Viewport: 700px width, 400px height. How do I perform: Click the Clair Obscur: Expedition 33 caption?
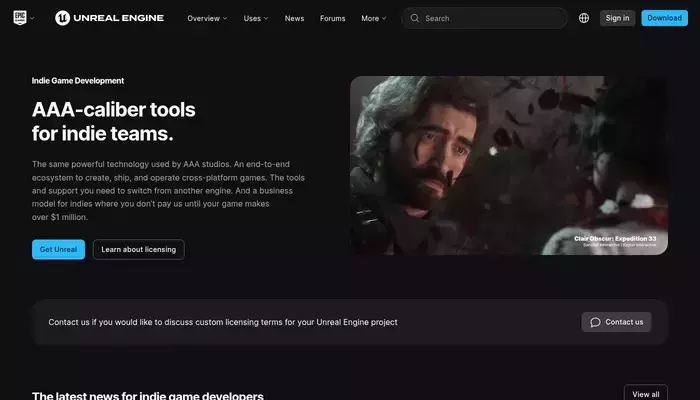(615, 239)
